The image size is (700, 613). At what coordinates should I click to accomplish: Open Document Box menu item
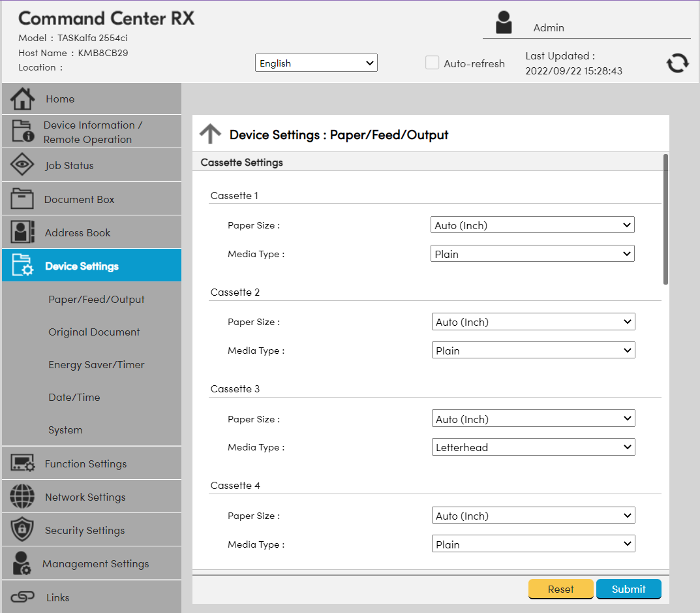click(91, 199)
